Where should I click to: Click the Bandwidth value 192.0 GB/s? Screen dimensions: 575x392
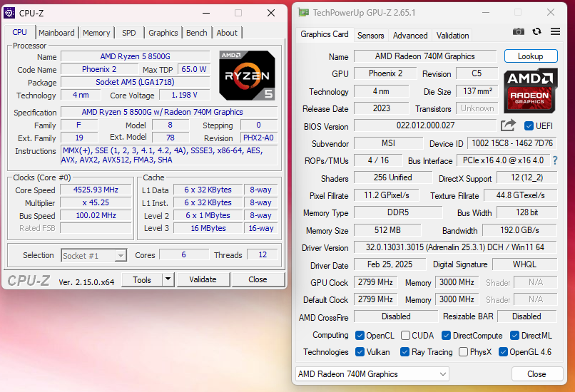coord(519,230)
